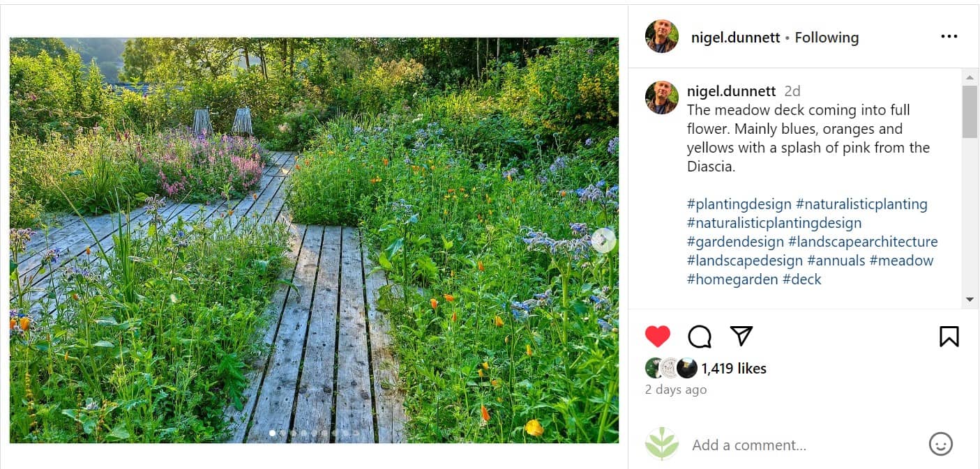Show liker avatars next to likes count

(670, 368)
